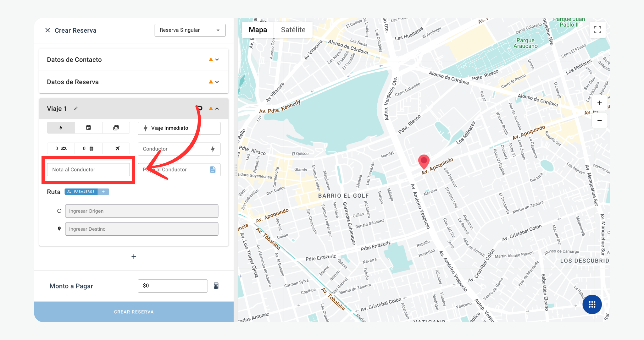Select the scheduled trip calendar toggle

pos(88,128)
